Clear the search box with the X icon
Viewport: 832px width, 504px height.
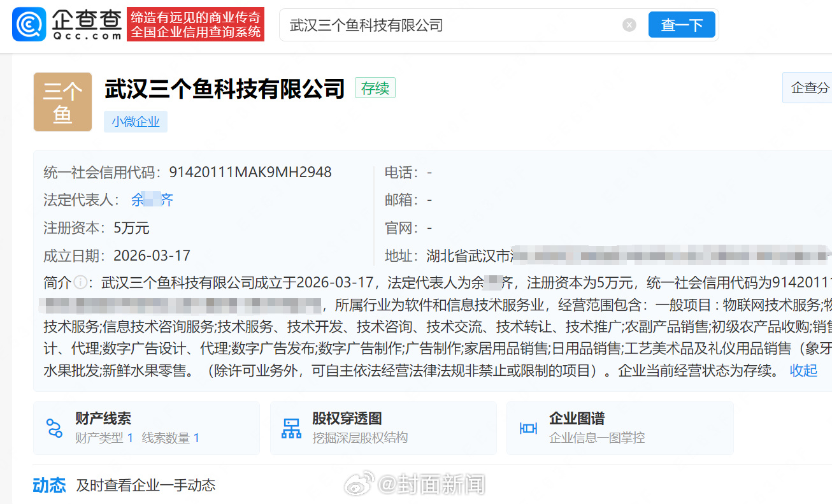pos(629,25)
